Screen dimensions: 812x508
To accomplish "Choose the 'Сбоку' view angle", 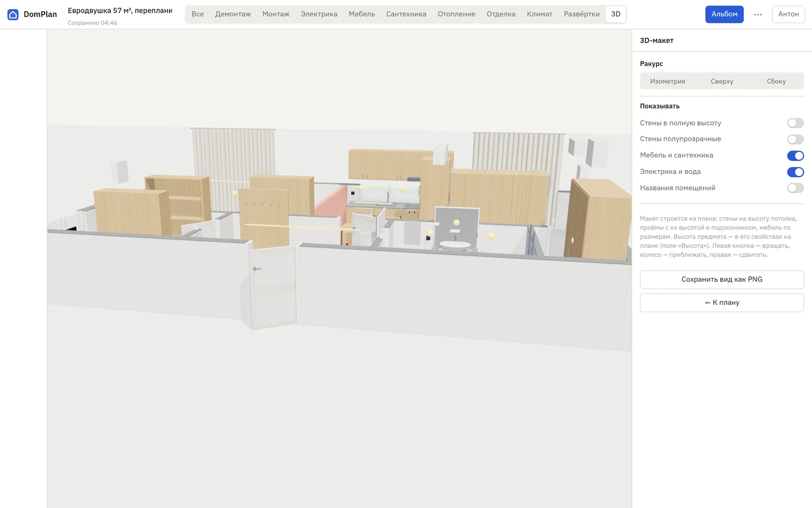I will [776, 81].
